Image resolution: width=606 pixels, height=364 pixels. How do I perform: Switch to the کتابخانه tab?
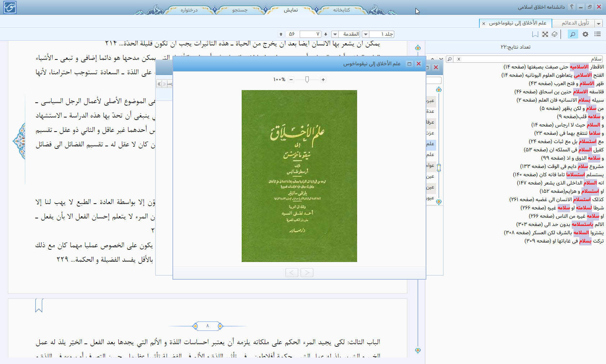(x=341, y=10)
